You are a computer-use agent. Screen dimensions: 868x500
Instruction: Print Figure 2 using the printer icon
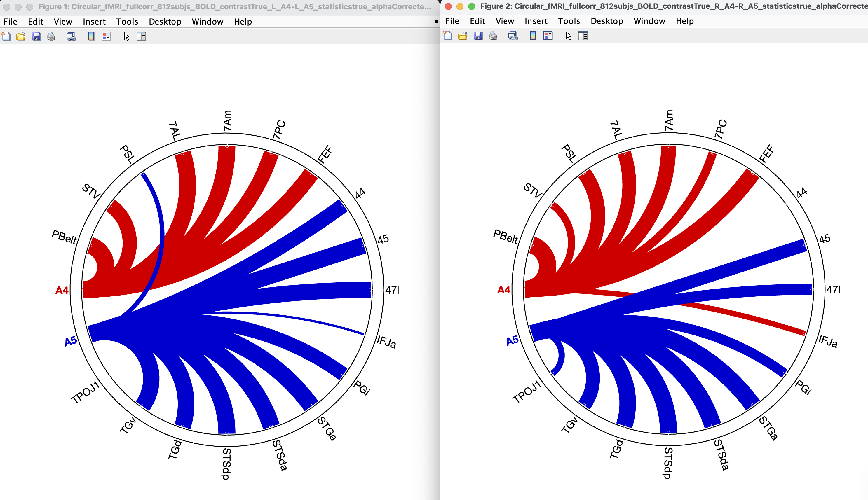[493, 36]
